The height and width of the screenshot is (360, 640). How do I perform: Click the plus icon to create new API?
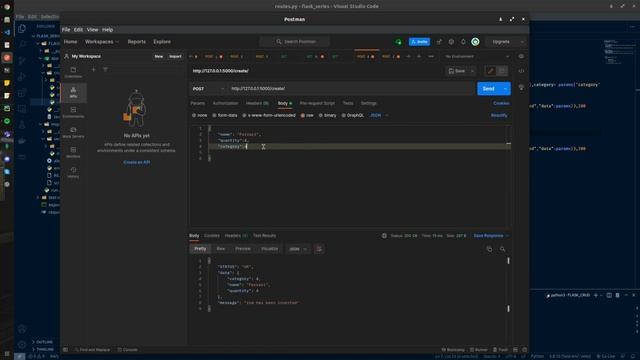coord(93,70)
